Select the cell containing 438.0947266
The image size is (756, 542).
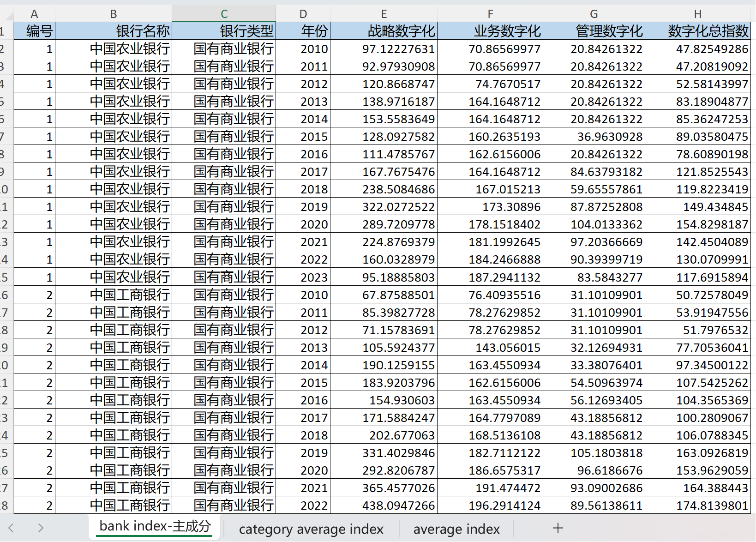point(384,505)
